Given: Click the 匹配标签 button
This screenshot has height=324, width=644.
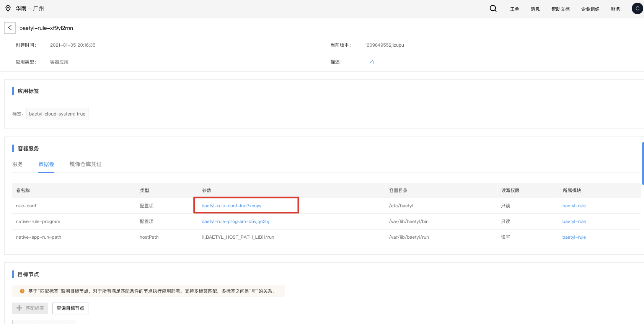Looking at the screenshot, I should click(x=30, y=308).
